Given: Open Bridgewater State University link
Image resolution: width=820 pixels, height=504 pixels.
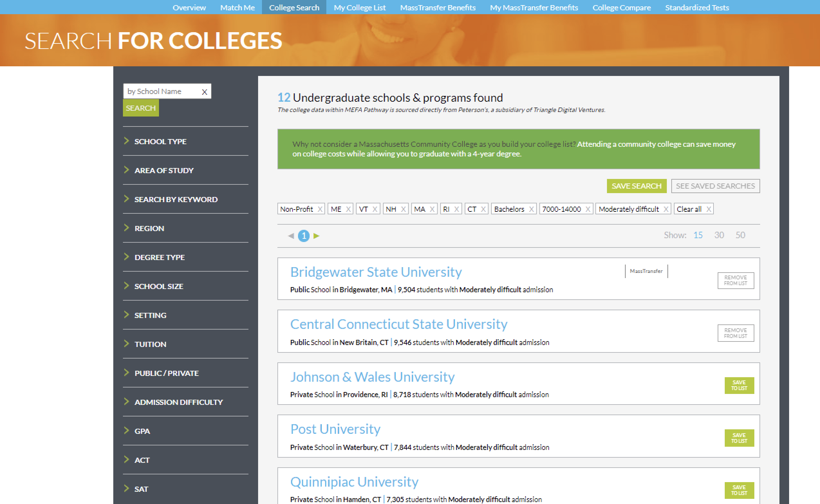Looking at the screenshot, I should tap(376, 272).
